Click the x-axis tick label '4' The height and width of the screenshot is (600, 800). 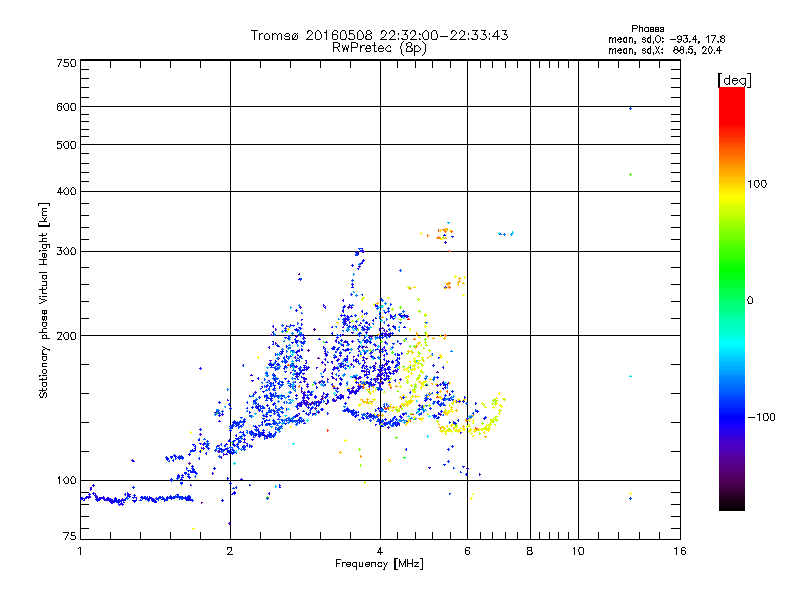380,551
